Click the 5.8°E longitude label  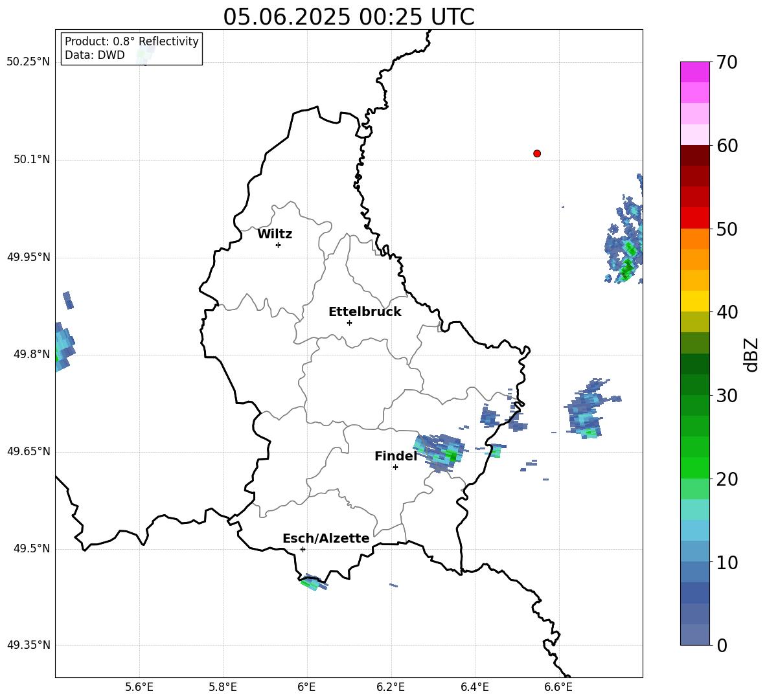pyautogui.click(x=223, y=687)
